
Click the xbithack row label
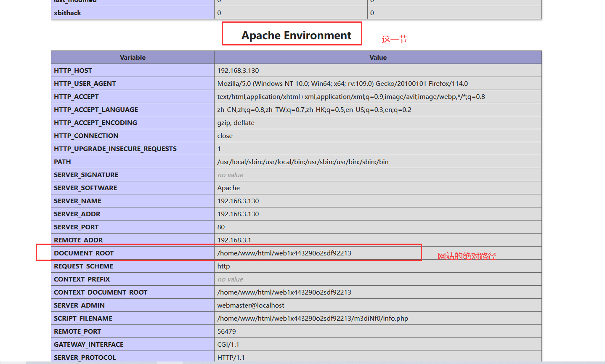67,13
